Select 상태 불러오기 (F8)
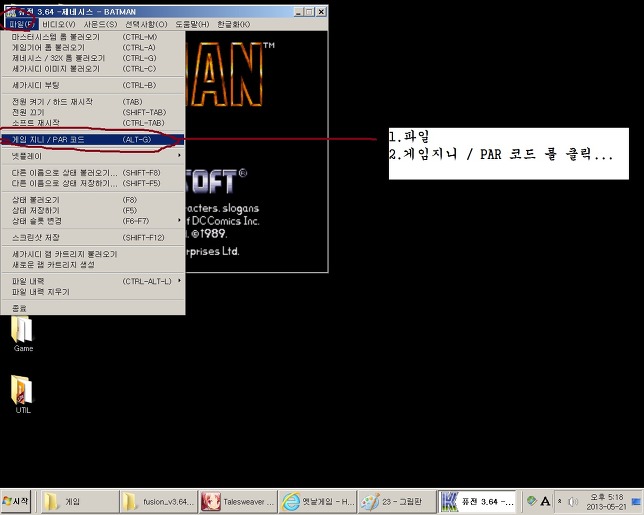Image resolution: width=644 pixels, height=515 pixels. tap(92, 200)
